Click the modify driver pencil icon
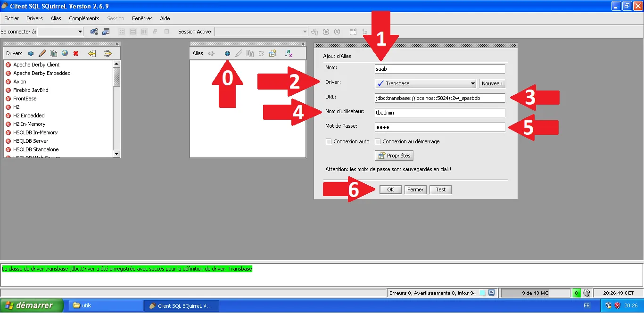Image resolution: width=644 pixels, height=313 pixels. click(x=41, y=53)
